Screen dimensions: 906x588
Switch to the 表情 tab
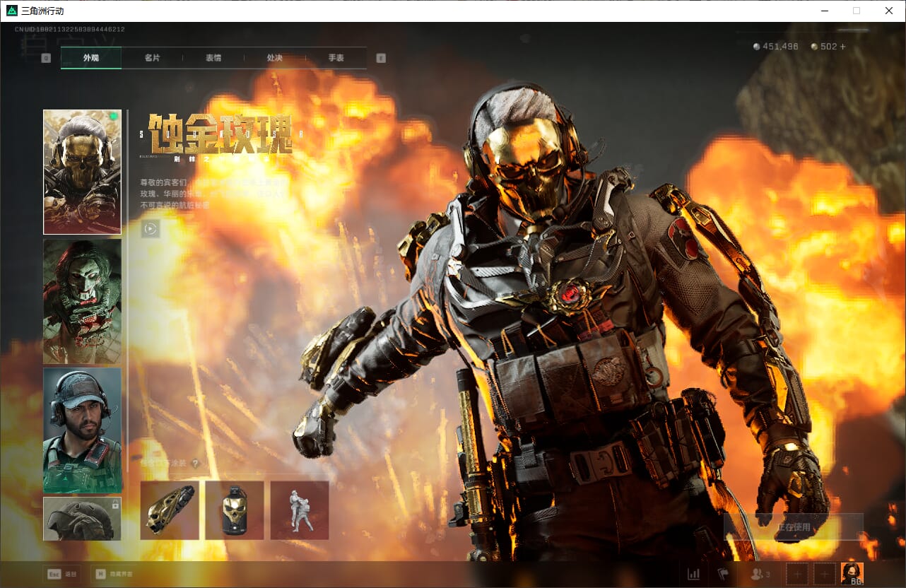tap(213, 58)
